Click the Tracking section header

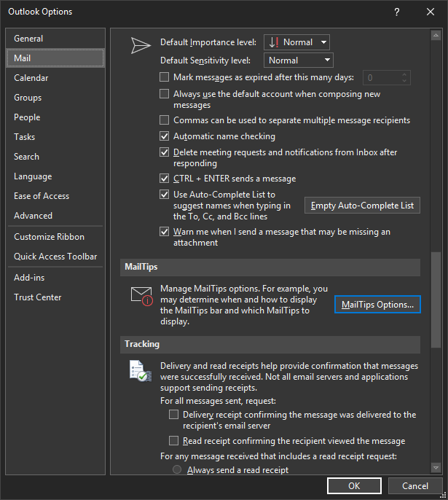tap(270, 344)
